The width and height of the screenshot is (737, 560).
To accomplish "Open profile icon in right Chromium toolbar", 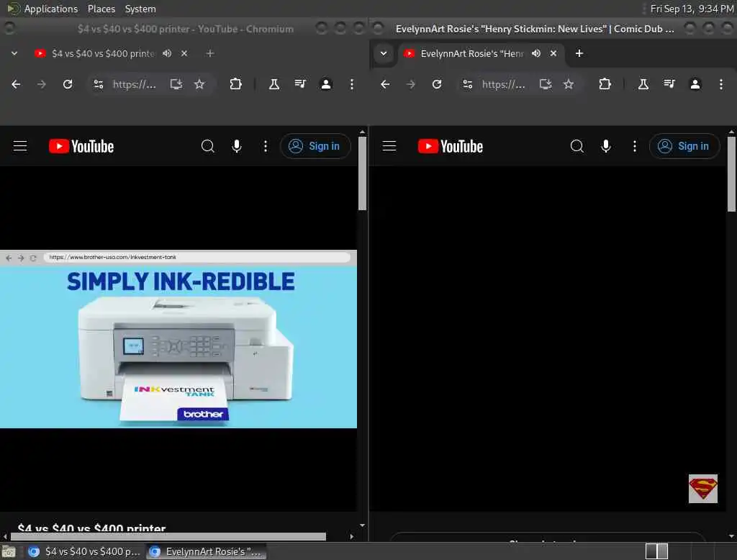I will click(x=695, y=84).
